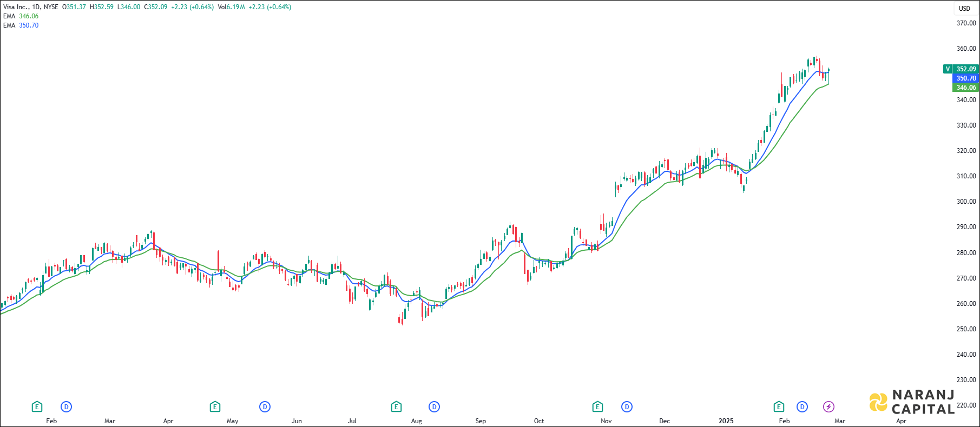980x427 pixels.
Task: Click the 300.00 price axis label
Action: click(966, 202)
